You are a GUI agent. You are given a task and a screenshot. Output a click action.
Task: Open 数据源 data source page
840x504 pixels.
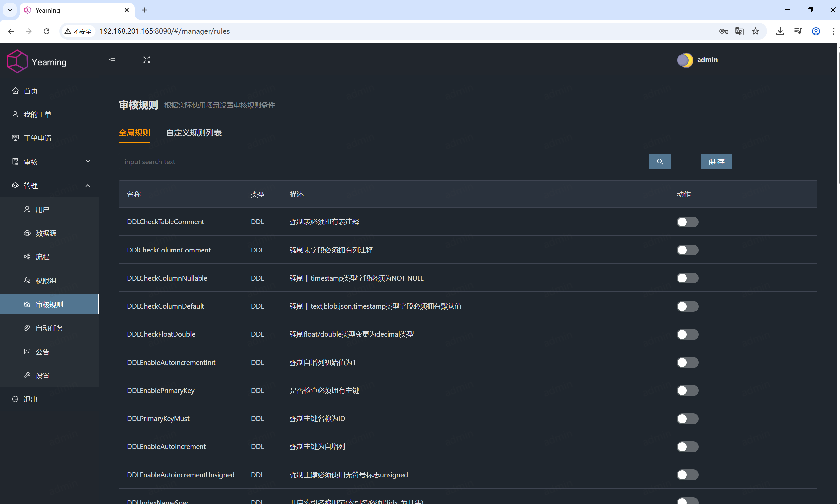coord(46,233)
